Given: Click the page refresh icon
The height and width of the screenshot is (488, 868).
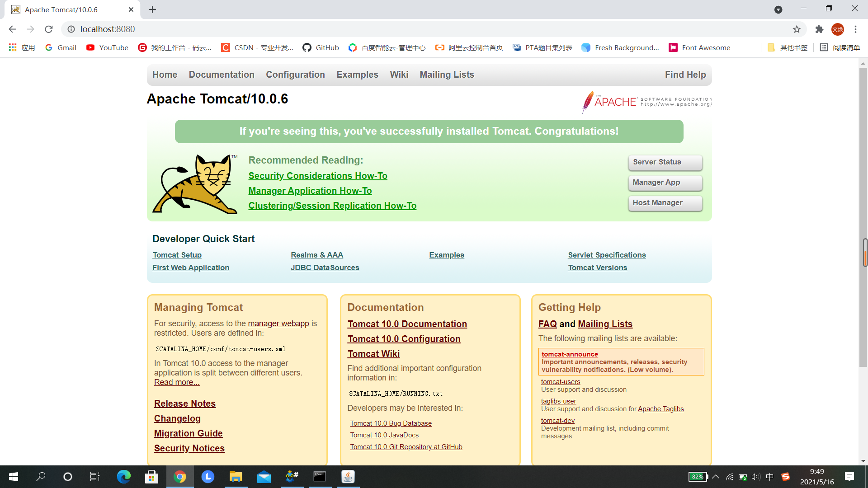Looking at the screenshot, I should (x=50, y=28).
